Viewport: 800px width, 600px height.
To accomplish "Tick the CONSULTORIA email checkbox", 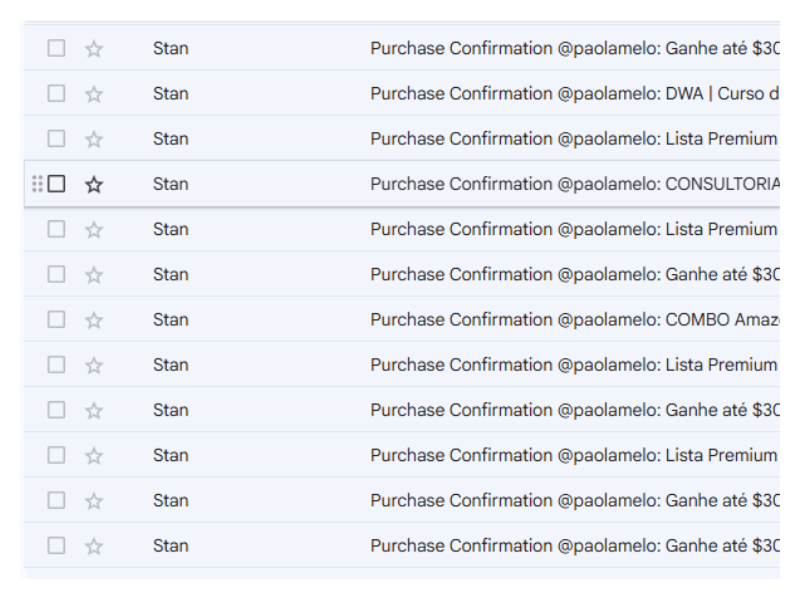I will pos(57,184).
